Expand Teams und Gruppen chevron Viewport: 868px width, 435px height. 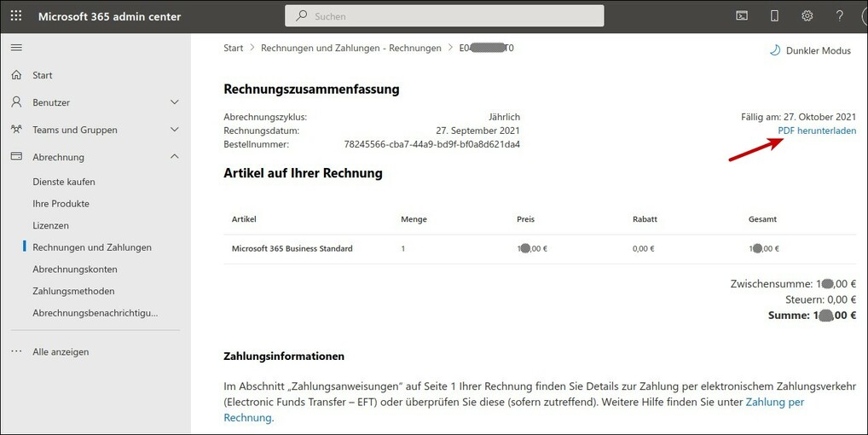pyautogui.click(x=175, y=130)
